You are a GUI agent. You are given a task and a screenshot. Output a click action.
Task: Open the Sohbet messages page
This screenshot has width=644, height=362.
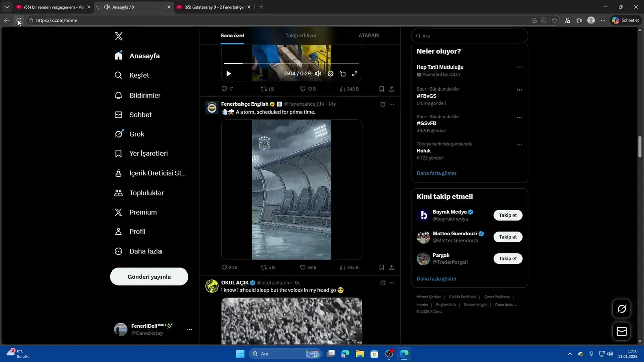(x=133, y=115)
